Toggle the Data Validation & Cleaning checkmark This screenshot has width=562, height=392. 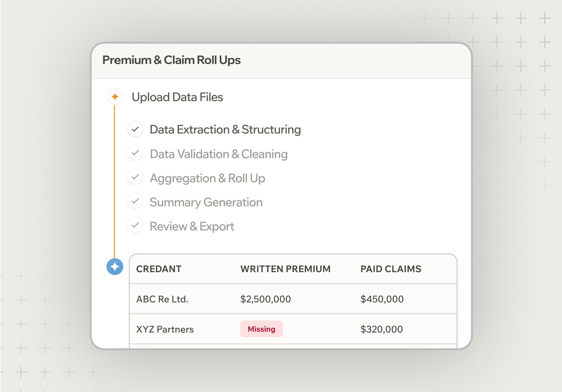[135, 153]
